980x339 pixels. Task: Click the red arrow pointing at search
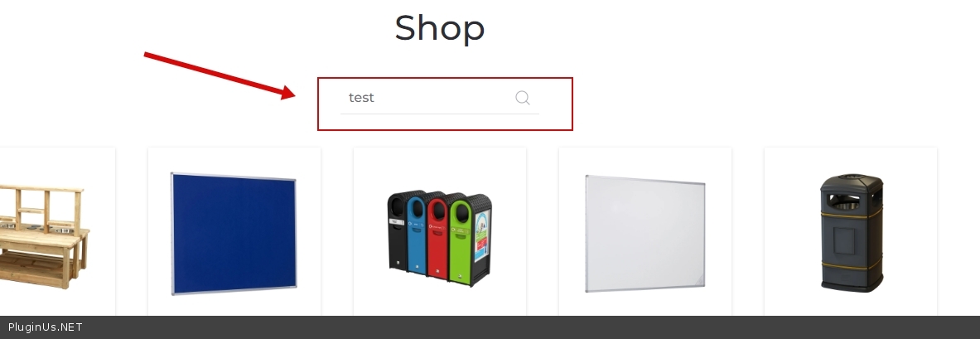[220, 75]
